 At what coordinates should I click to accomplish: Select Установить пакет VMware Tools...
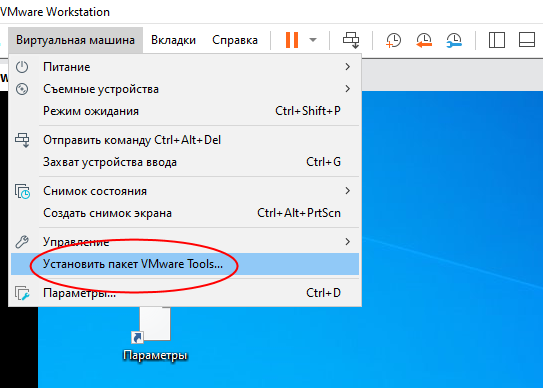click(x=185, y=264)
